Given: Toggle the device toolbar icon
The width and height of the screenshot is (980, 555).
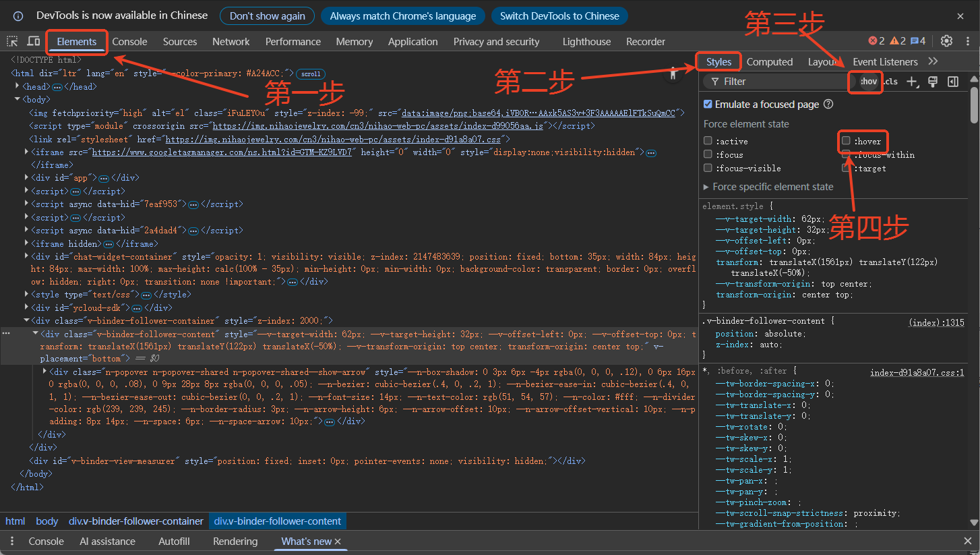Looking at the screenshot, I should click(x=33, y=41).
